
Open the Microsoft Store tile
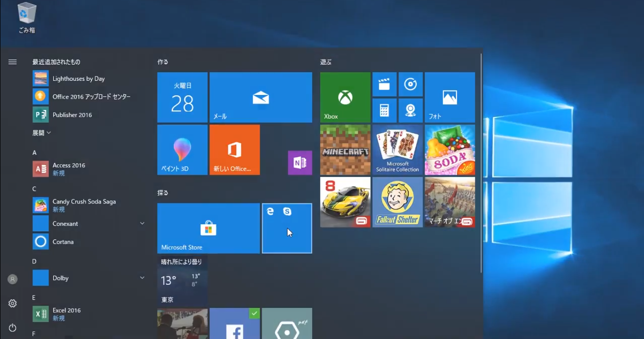coord(208,229)
